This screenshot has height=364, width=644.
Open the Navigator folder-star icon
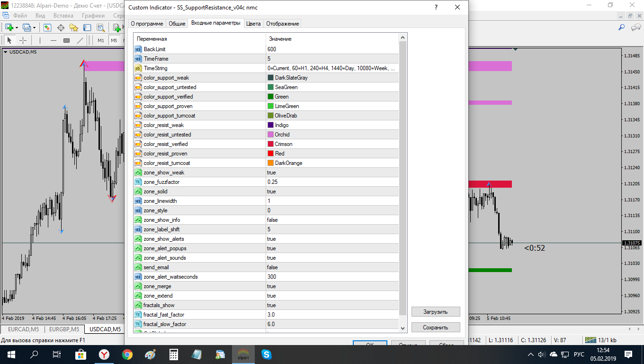pos(74,27)
